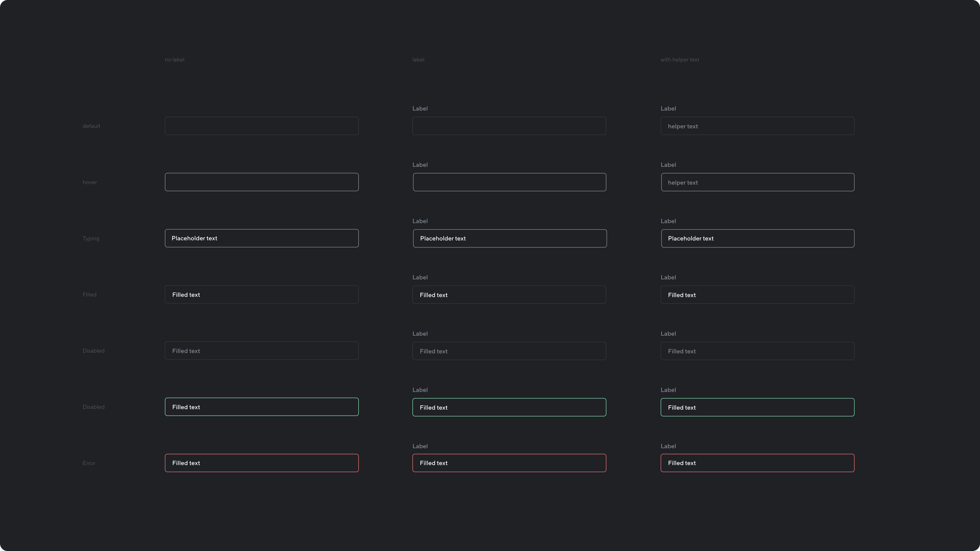Click the default-row empty input in the label column
Viewport: 980px width, 551px height.
click(509, 126)
